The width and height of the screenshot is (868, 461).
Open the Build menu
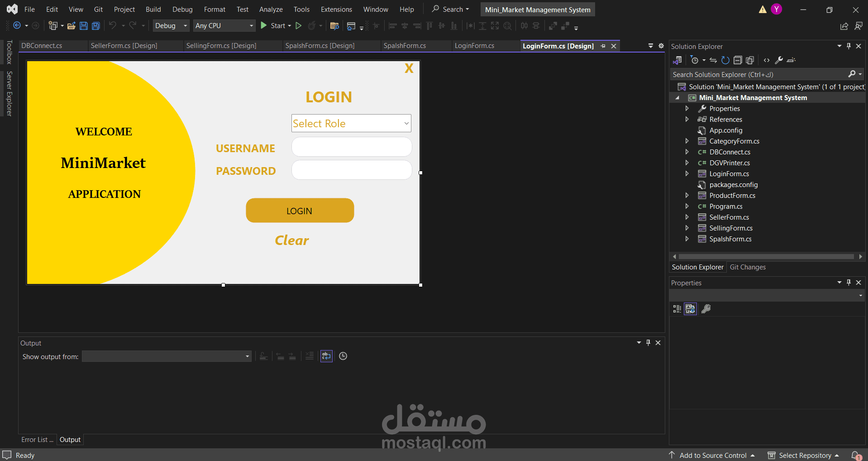(153, 9)
